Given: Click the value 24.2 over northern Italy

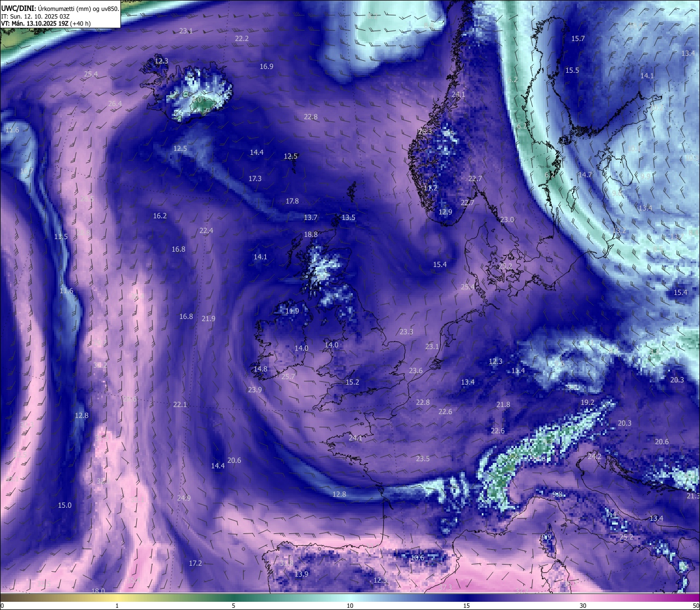Looking at the screenshot, I should [x=594, y=456].
